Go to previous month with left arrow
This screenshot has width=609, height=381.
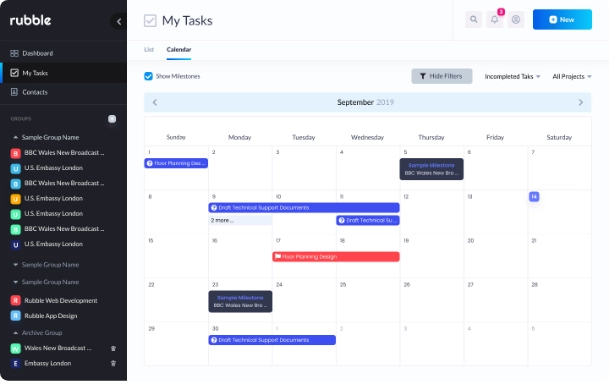click(x=155, y=103)
